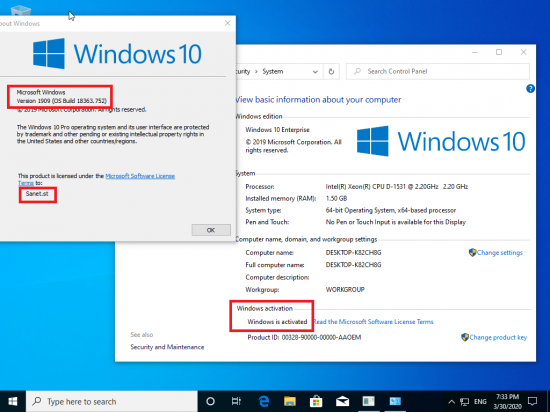550x412 pixels.
Task: Click the taskbar search box
Action: click(x=112, y=401)
